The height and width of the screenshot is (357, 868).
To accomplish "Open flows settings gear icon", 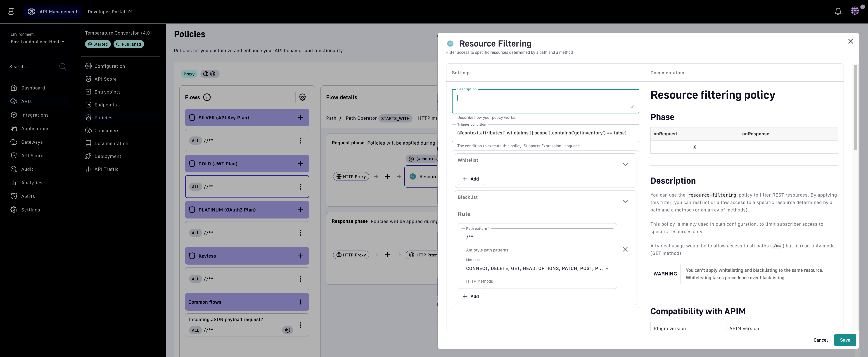I will coord(302,97).
